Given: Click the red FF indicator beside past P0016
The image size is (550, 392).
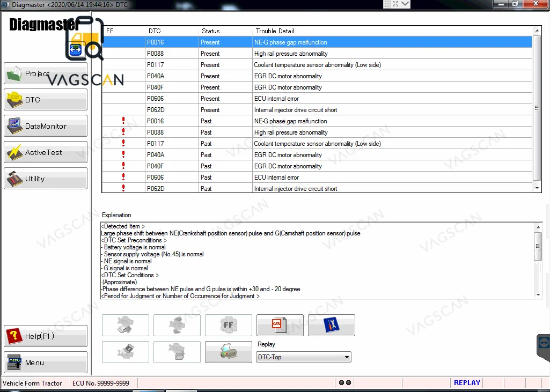Looking at the screenshot, I should click(x=123, y=121).
